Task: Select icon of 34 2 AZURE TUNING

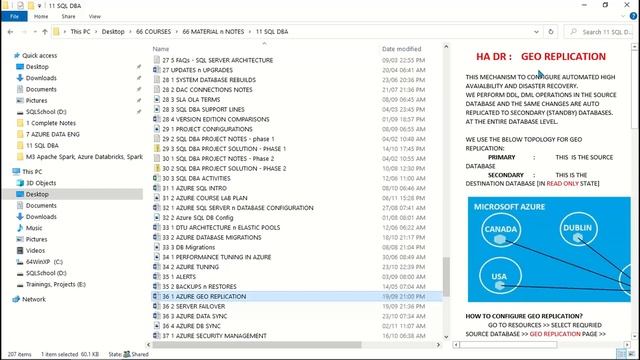Action: tap(156, 267)
